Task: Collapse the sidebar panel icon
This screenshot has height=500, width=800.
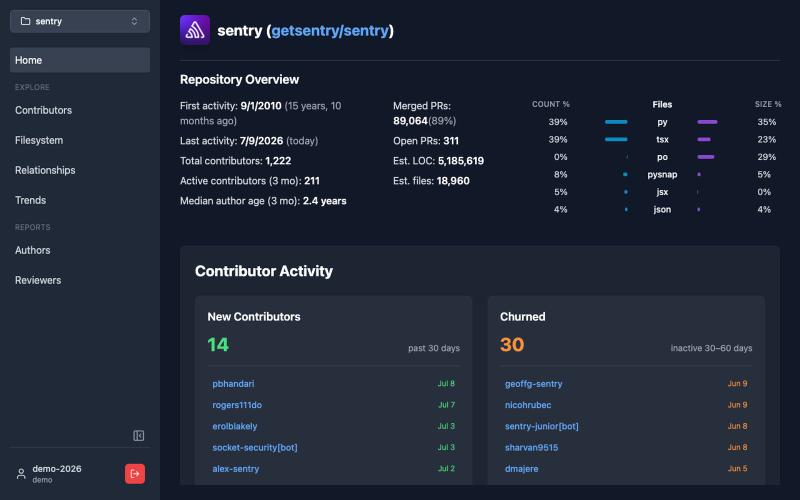Action: [138, 436]
